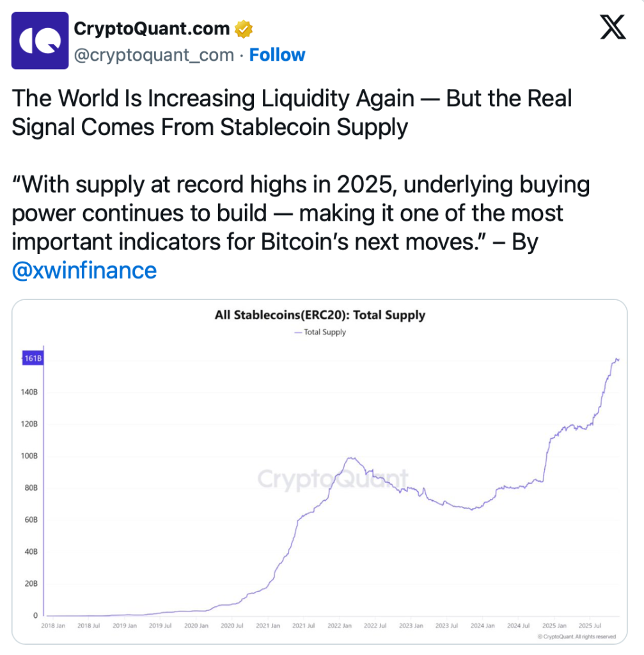Click the 2022 Jan peak on chart line
This screenshot has width=644, height=655.
(x=349, y=458)
